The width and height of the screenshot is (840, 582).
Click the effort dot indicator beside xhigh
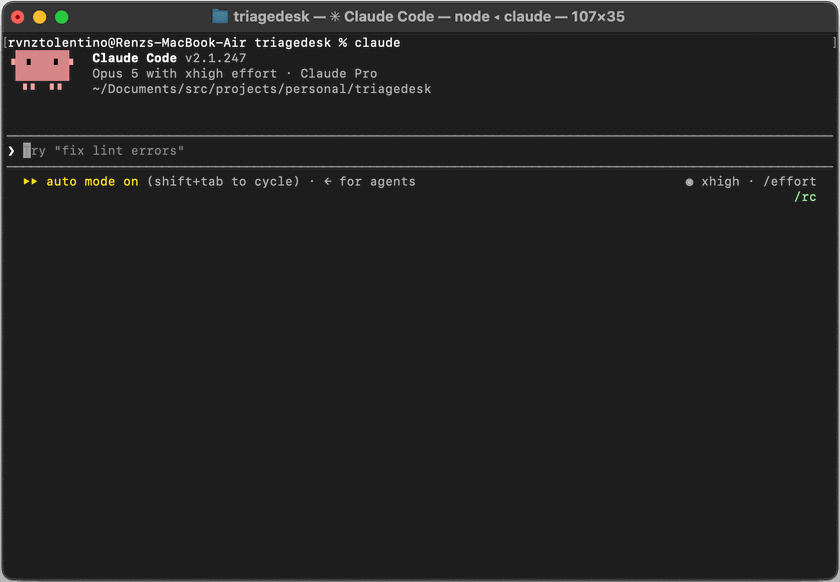tap(689, 182)
